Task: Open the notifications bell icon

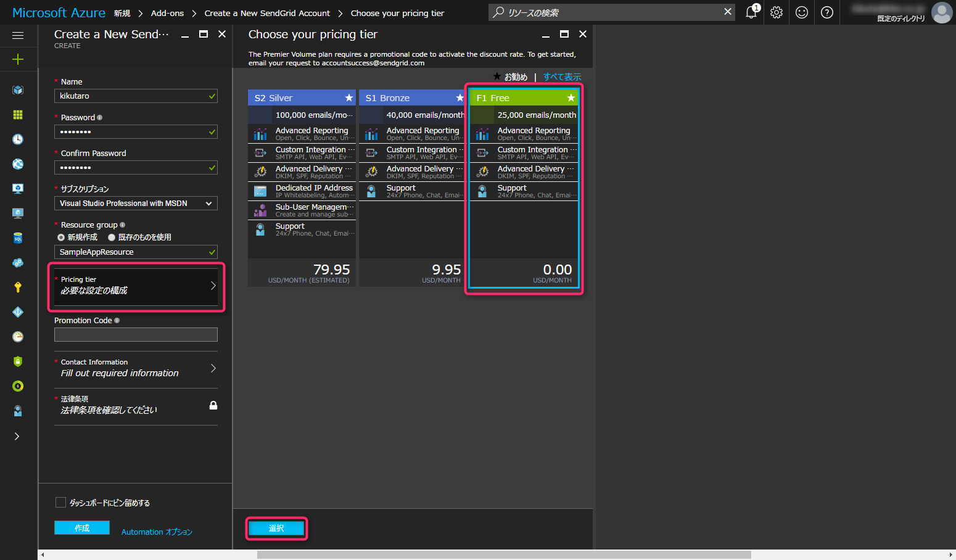Action: [751, 12]
